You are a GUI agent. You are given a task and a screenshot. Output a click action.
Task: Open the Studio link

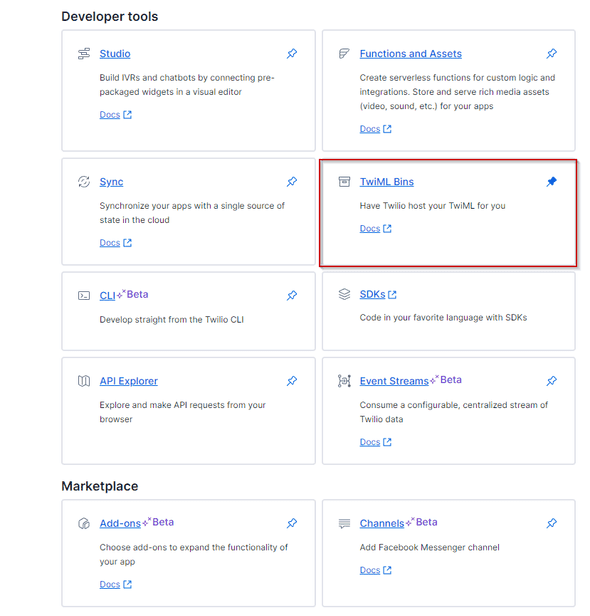pyautogui.click(x=115, y=54)
